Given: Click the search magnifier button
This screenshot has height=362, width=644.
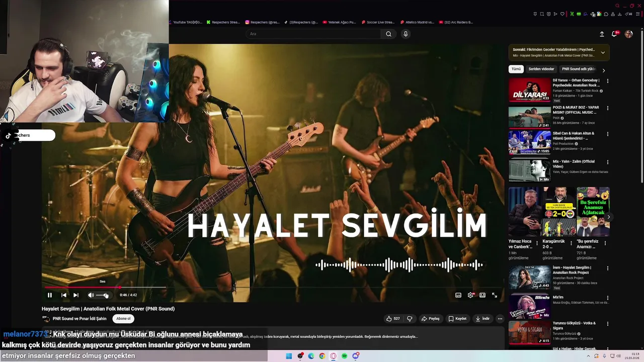Looking at the screenshot, I should click(x=388, y=34).
